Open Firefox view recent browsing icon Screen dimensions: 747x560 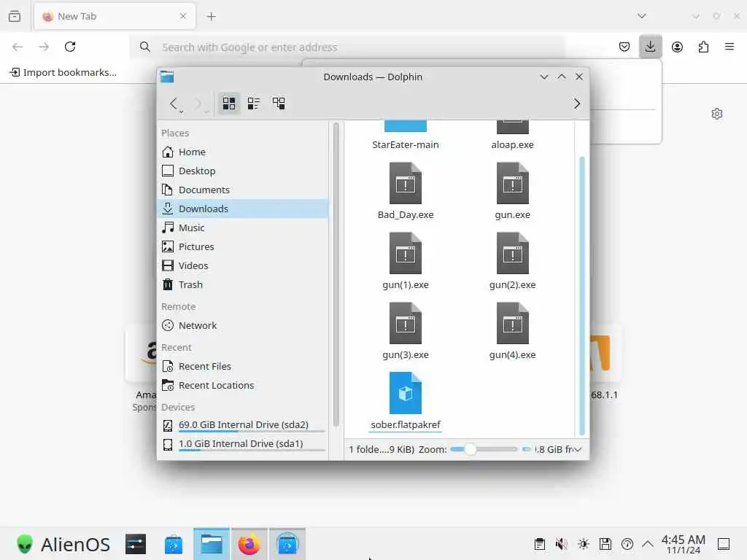[x=15, y=16]
